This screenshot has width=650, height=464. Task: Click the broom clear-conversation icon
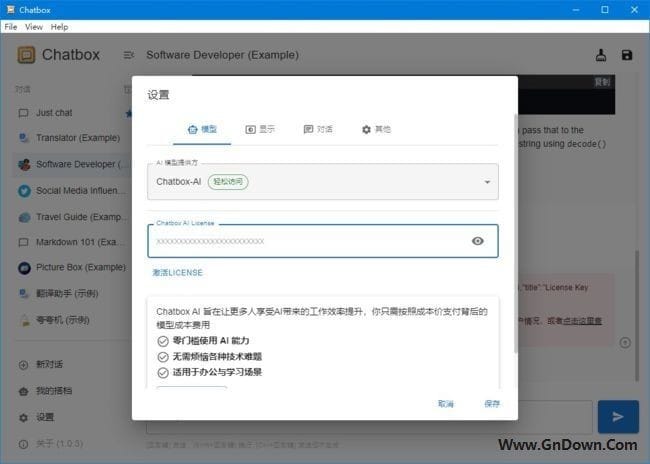[600, 55]
